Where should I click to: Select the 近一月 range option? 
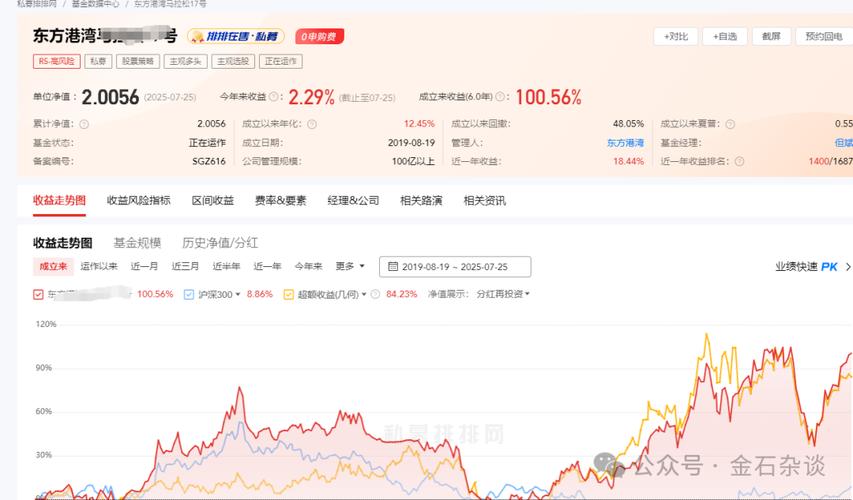coord(144,266)
